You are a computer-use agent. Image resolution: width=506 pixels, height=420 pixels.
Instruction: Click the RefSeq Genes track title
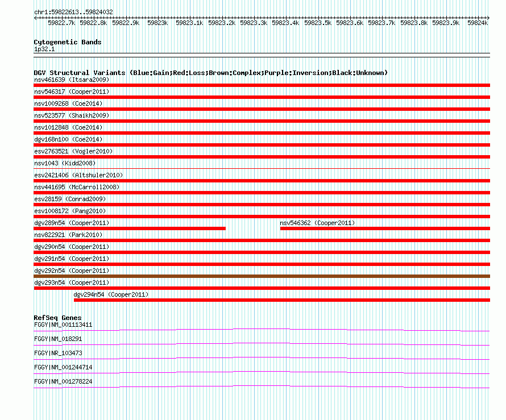58,318
